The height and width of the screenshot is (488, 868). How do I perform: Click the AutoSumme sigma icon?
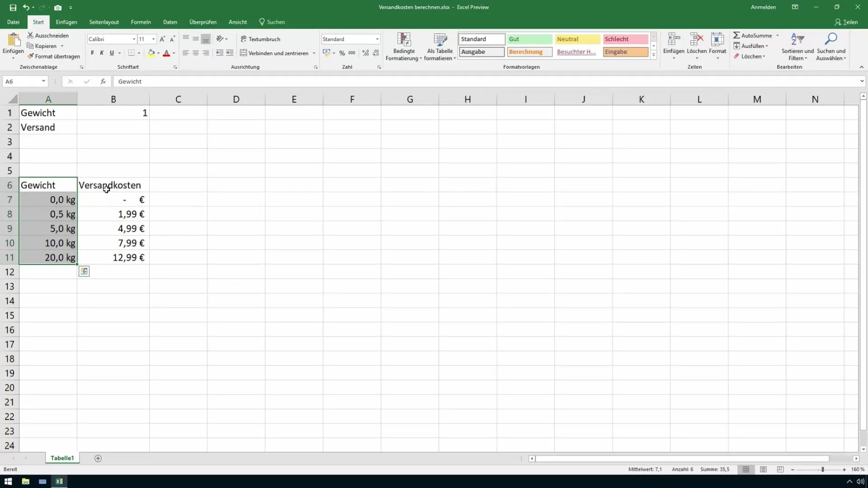click(x=736, y=35)
